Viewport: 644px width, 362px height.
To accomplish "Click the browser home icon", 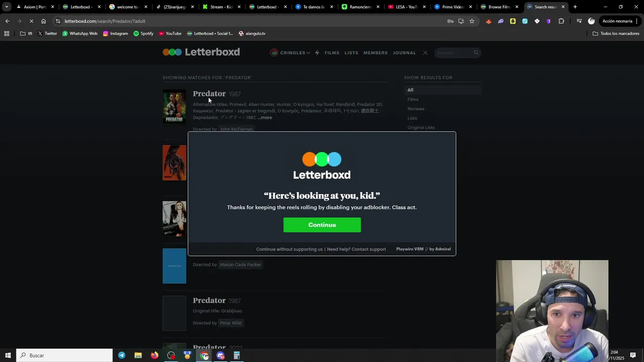I will click(43, 21).
